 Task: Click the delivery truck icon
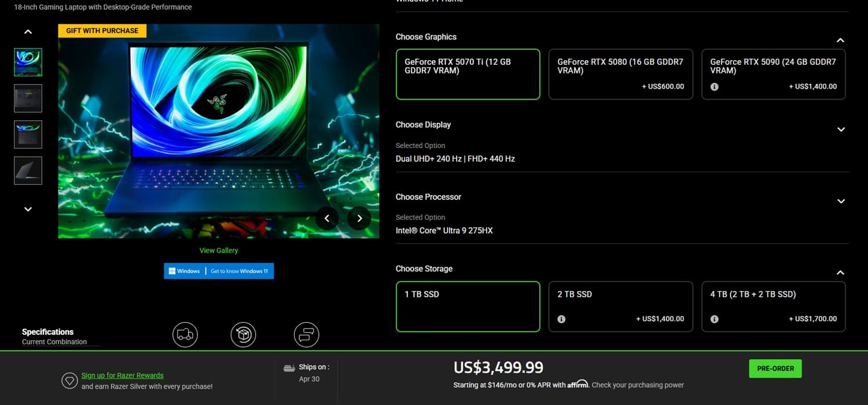tap(185, 334)
